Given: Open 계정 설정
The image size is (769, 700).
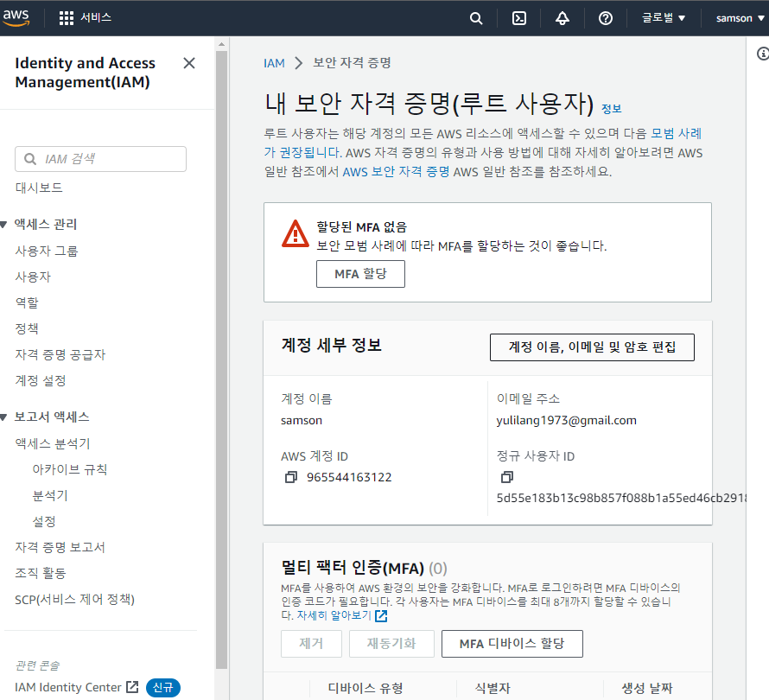Looking at the screenshot, I should (41, 380).
